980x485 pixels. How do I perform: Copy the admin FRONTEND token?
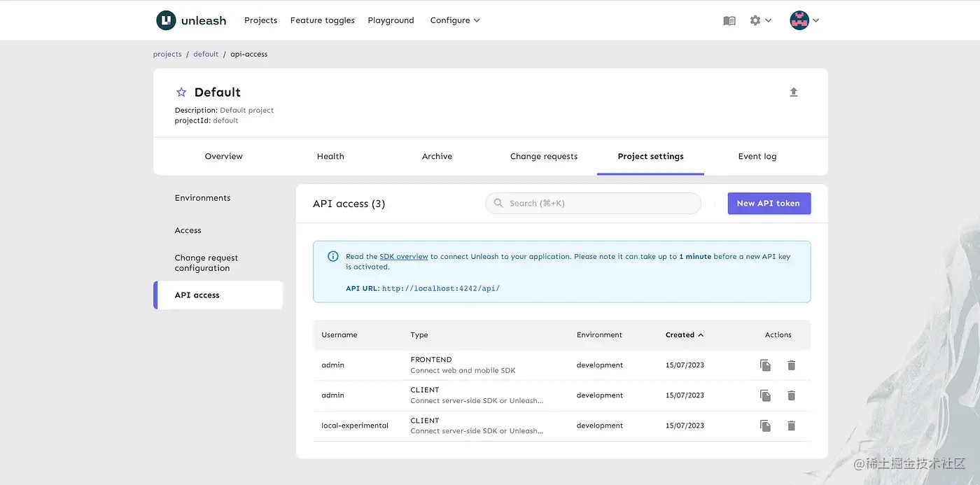[765, 365]
